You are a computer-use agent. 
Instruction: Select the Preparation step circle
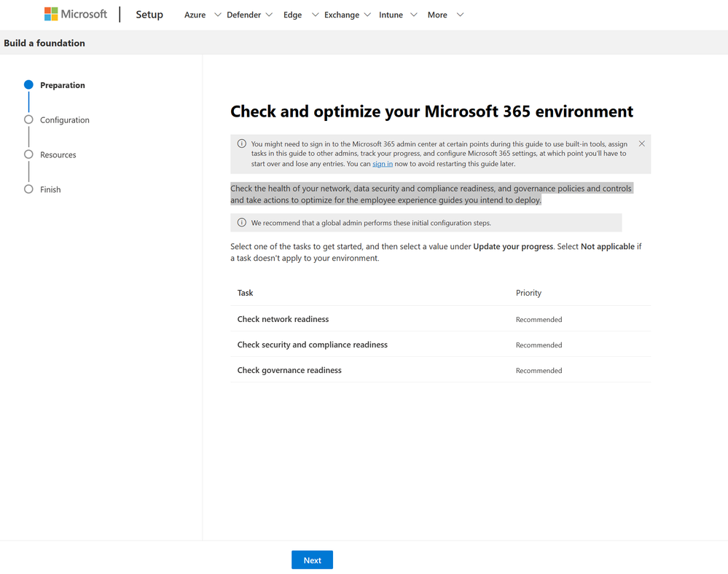29,84
